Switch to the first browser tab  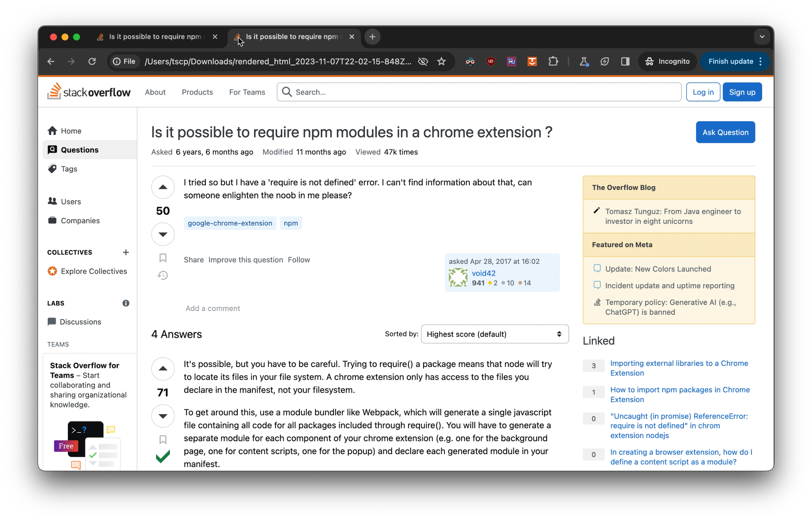click(155, 37)
